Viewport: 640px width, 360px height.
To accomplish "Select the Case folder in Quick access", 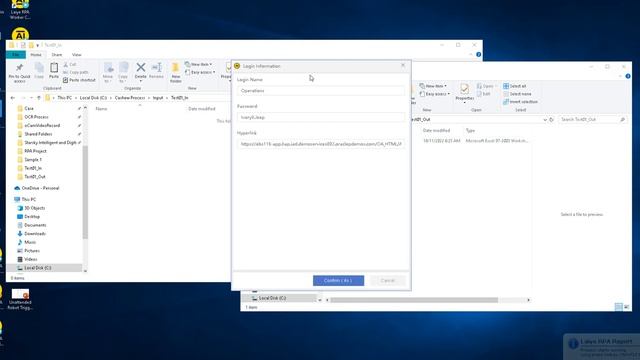I will [x=29, y=108].
